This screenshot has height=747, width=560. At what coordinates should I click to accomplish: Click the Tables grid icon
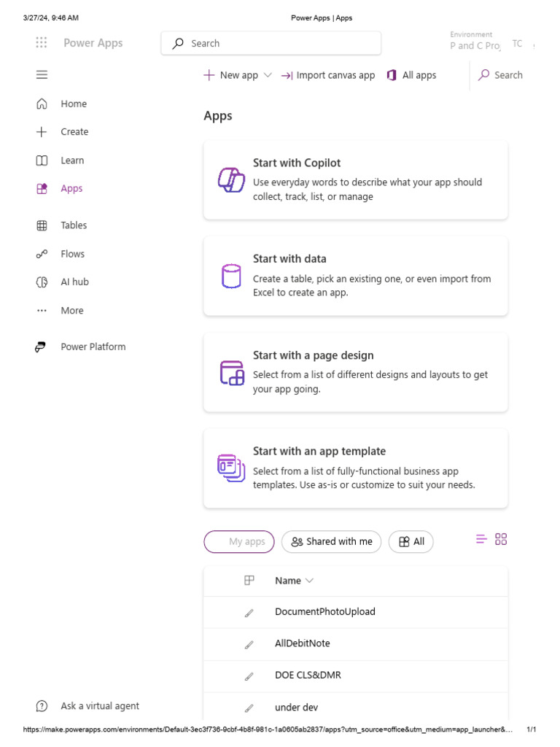42,225
